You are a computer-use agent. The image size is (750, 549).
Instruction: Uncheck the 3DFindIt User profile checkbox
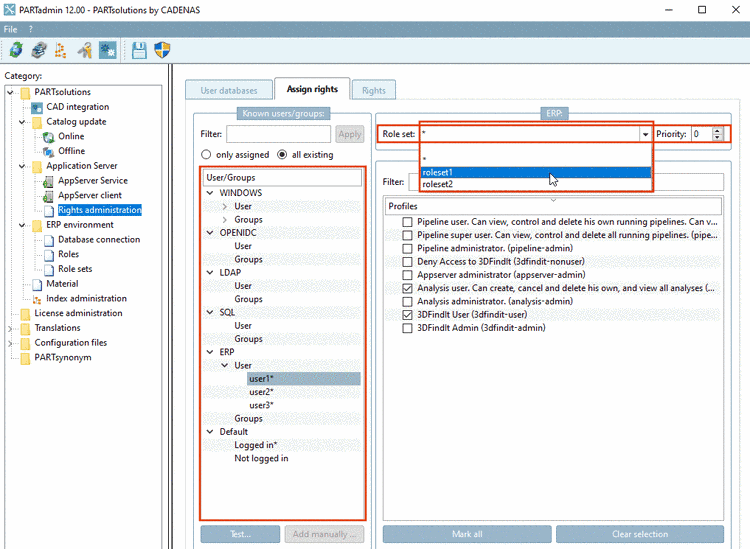(x=407, y=315)
